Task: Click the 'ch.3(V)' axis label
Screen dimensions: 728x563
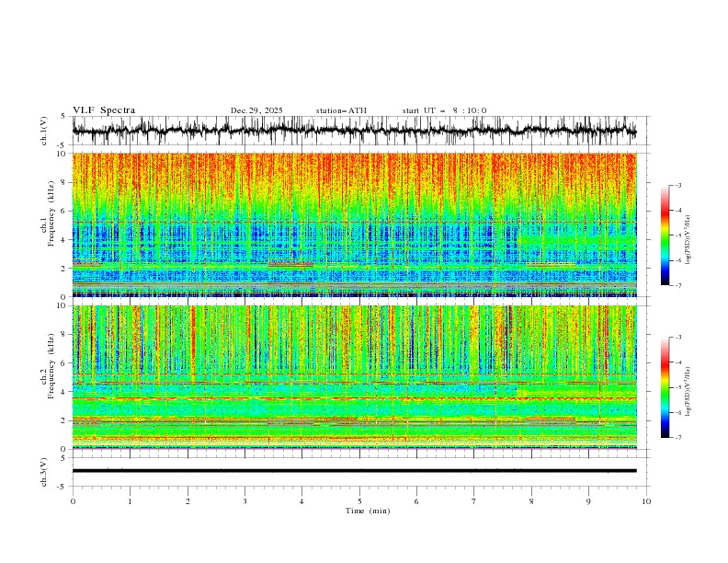Action: click(x=44, y=472)
